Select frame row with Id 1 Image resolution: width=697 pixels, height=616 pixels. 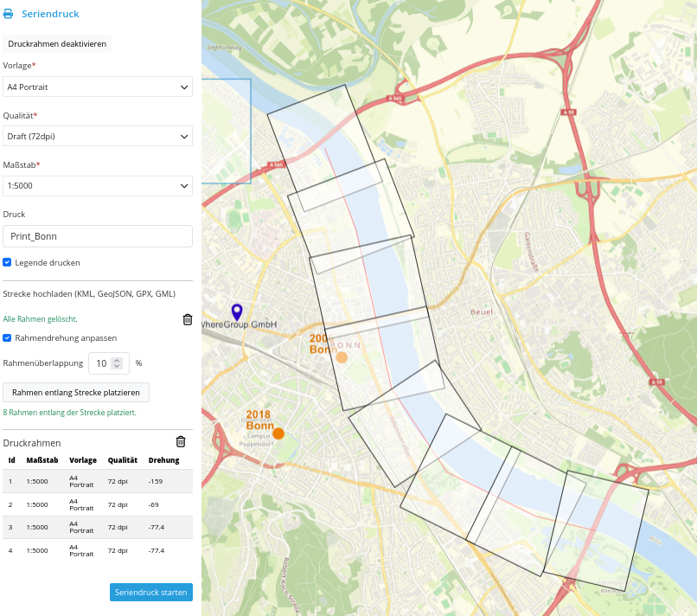97,481
